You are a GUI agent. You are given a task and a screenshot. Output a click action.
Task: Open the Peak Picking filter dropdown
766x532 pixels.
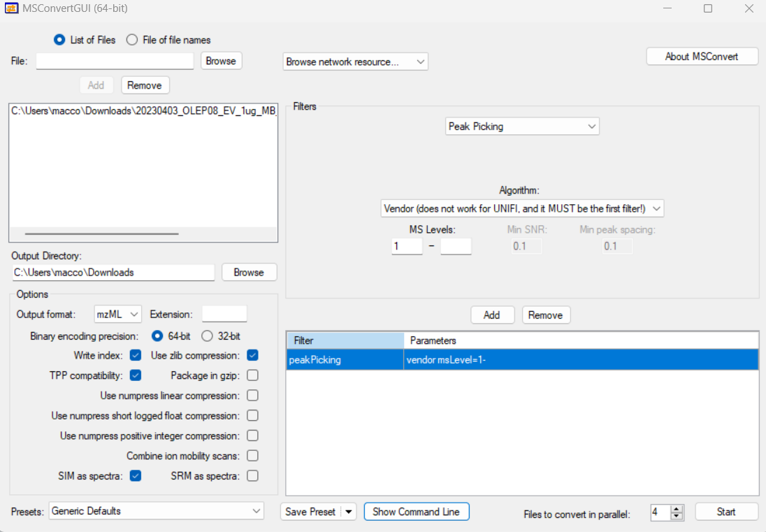522,127
